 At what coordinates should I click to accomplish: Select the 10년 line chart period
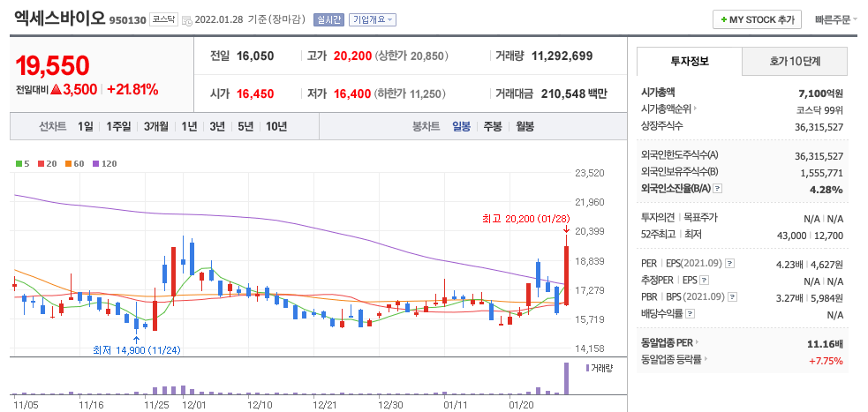(276, 127)
